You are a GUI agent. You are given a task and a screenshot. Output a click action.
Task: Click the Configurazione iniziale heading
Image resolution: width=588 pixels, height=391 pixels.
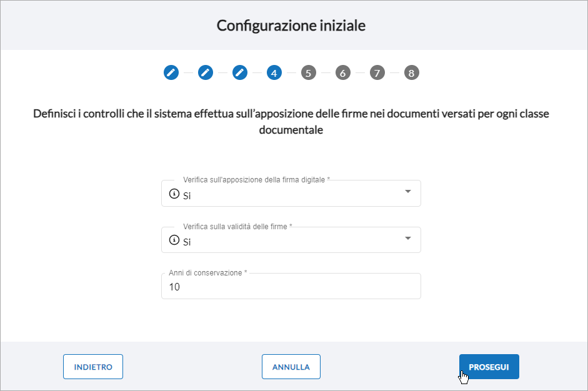pos(291,26)
